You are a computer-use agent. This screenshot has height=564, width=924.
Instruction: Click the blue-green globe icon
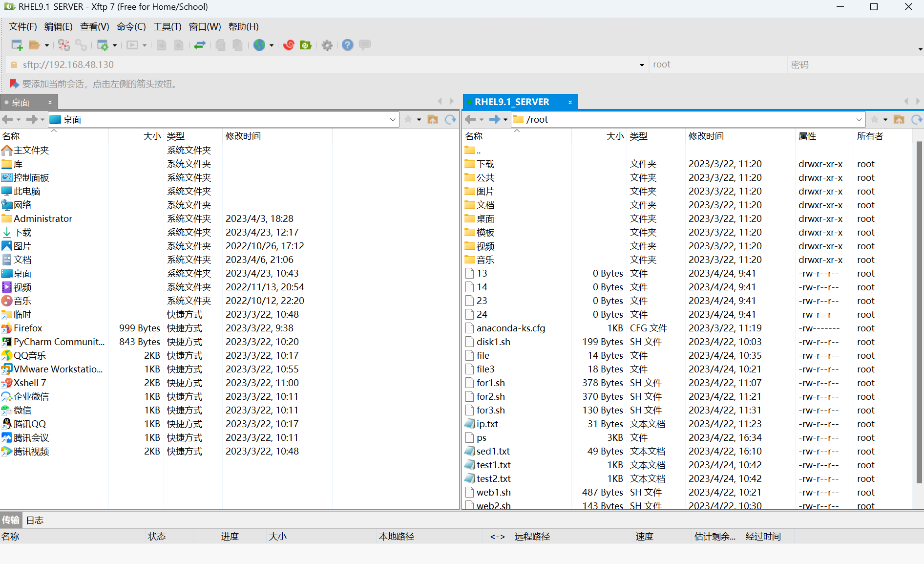[x=259, y=45]
